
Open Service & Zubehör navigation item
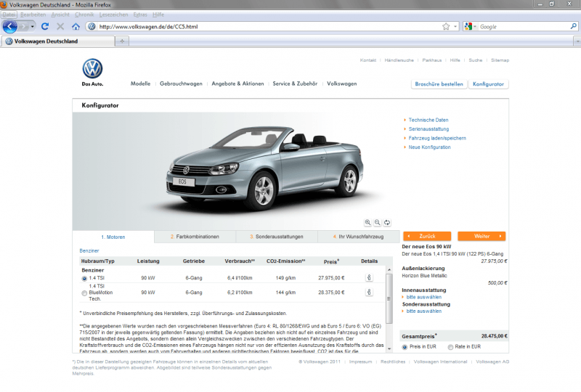point(295,83)
